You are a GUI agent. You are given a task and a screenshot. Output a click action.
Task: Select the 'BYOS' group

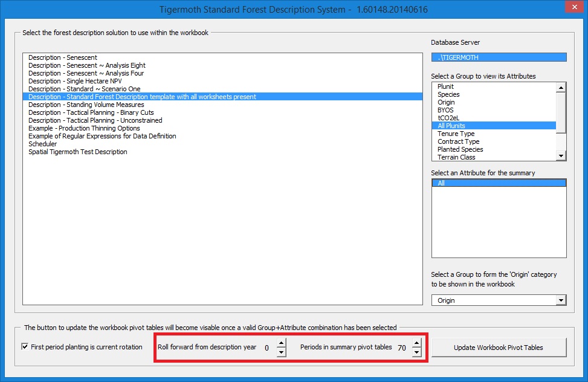click(494, 110)
